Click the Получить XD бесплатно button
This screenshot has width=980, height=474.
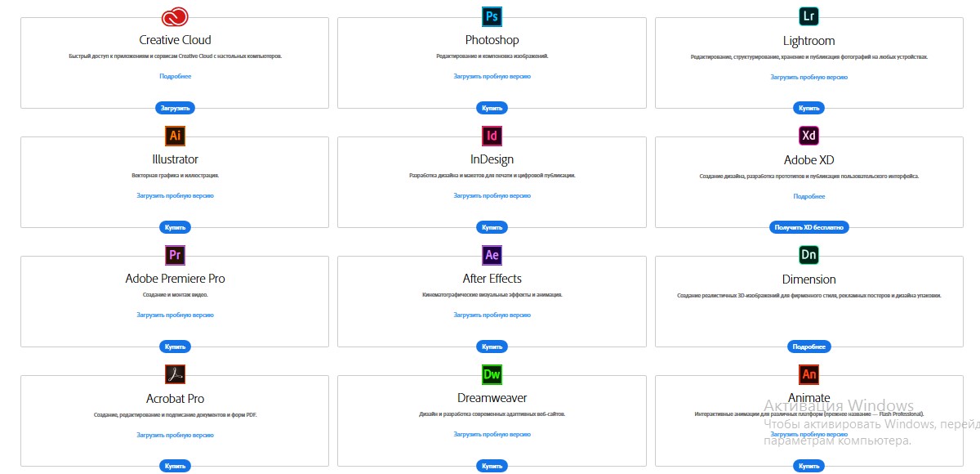pos(808,227)
